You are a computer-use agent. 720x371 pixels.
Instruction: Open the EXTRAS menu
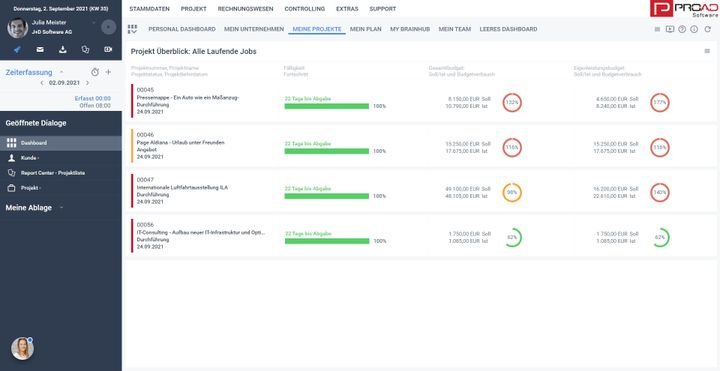click(347, 9)
